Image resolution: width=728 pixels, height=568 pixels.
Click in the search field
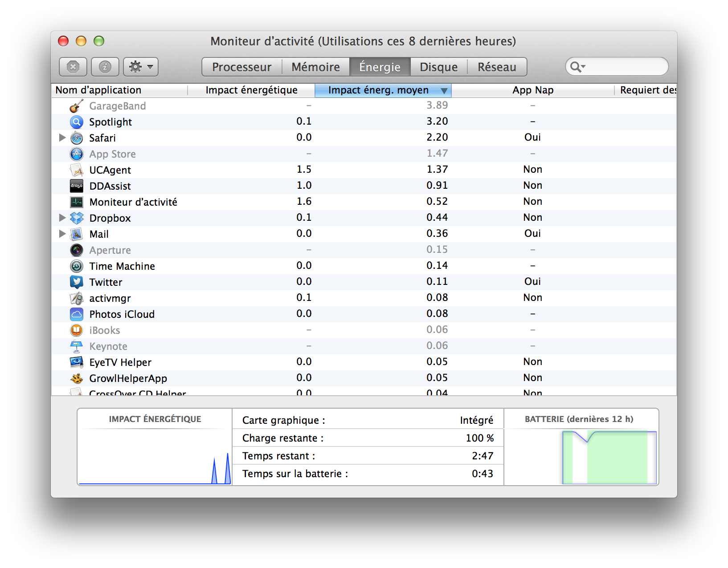(x=624, y=67)
